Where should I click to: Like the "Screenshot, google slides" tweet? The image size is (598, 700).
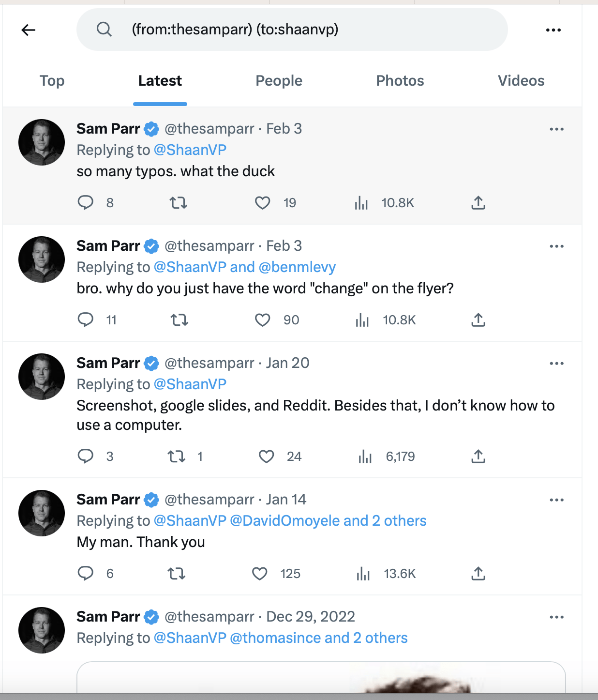click(266, 457)
